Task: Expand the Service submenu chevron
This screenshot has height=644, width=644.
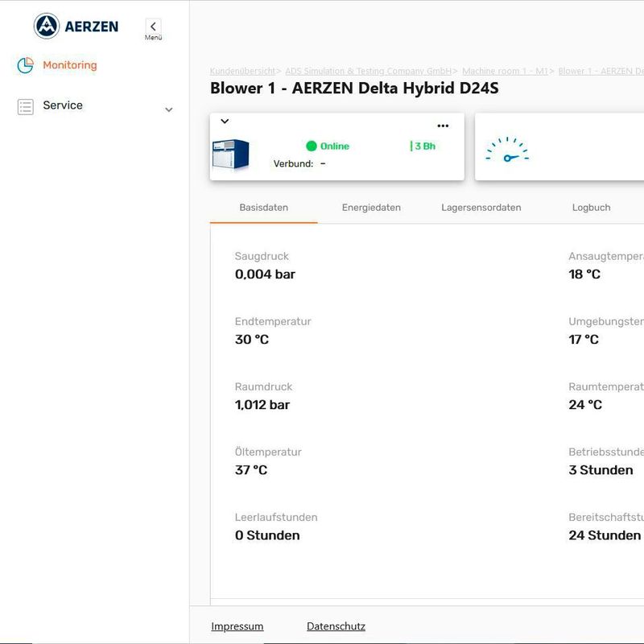Action: [x=169, y=109]
